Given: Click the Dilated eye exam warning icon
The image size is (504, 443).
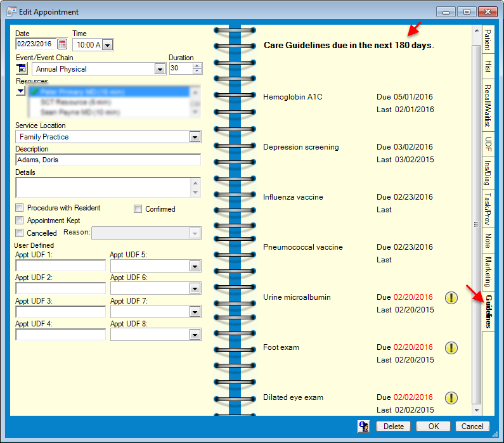Looking at the screenshot, I should pos(451,398).
